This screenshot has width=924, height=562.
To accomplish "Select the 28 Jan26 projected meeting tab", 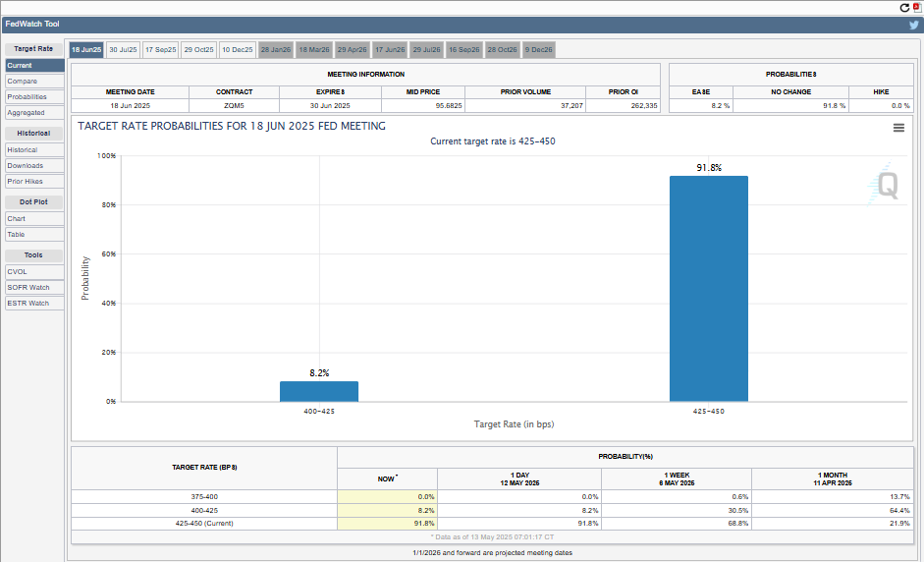I will (x=275, y=49).
